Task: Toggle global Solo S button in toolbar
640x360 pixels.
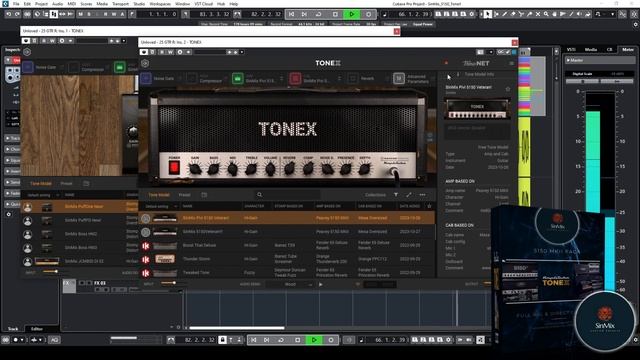Action: (89, 14)
